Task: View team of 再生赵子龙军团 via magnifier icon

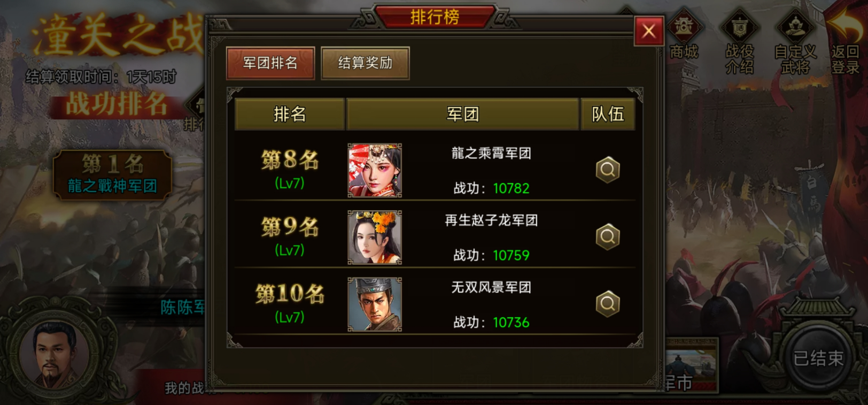Action: (x=608, y=236)
